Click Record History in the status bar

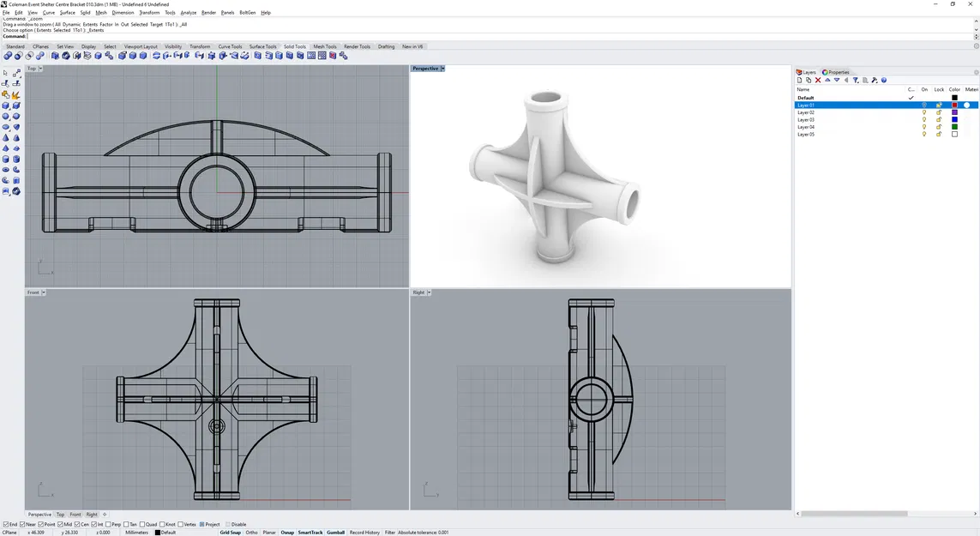(x=364, y=533)
